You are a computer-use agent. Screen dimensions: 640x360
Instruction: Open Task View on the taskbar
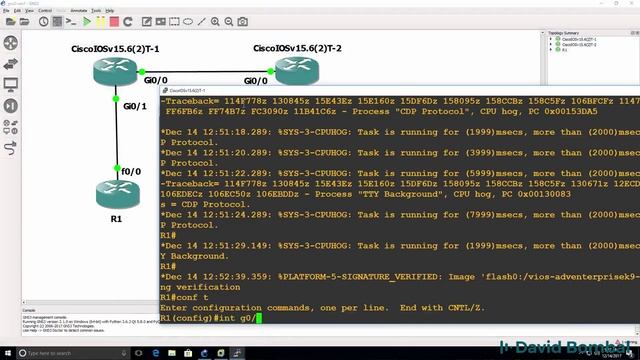[x=139, y=353]
